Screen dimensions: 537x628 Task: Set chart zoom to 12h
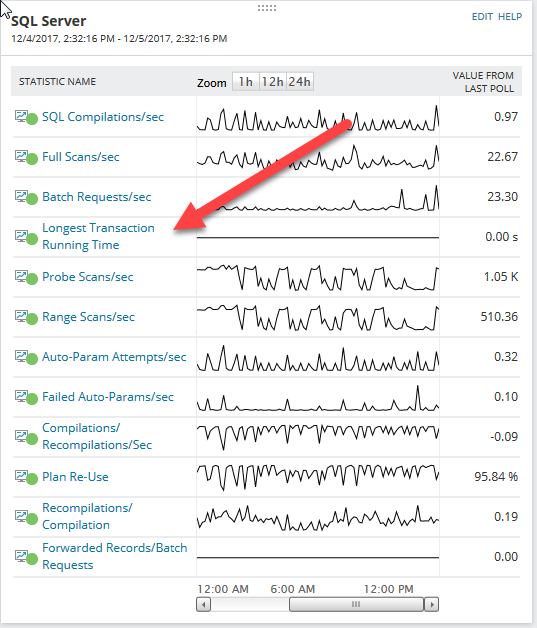(273, 82)
